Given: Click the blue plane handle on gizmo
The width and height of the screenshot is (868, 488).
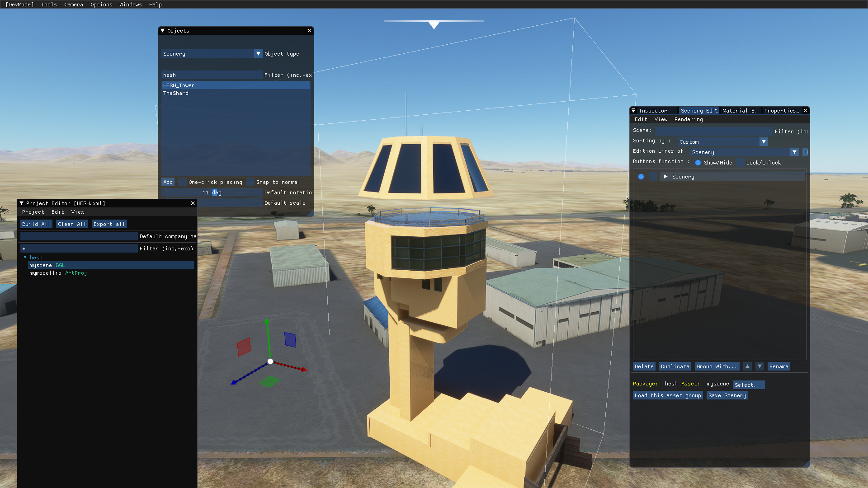Looking at the screenshot, I should 290,340.
